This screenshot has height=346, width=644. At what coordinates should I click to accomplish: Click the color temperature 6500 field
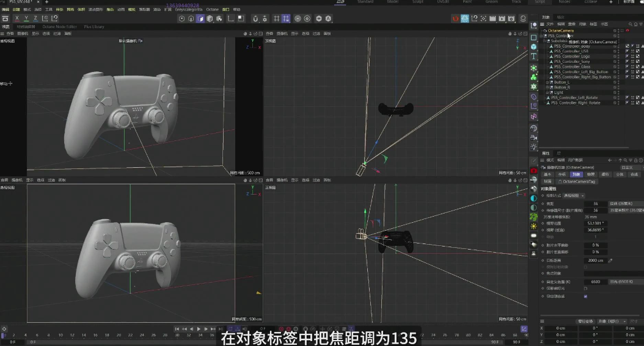[595, 282]
